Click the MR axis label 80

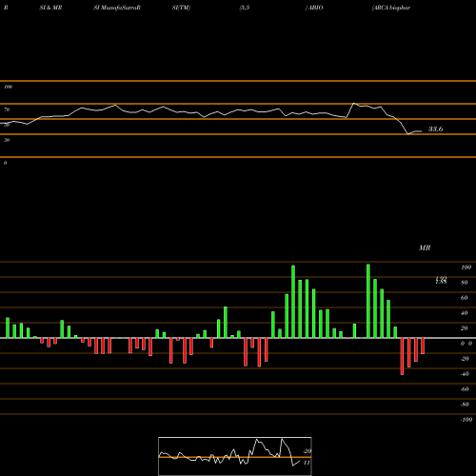coord(465,283)
